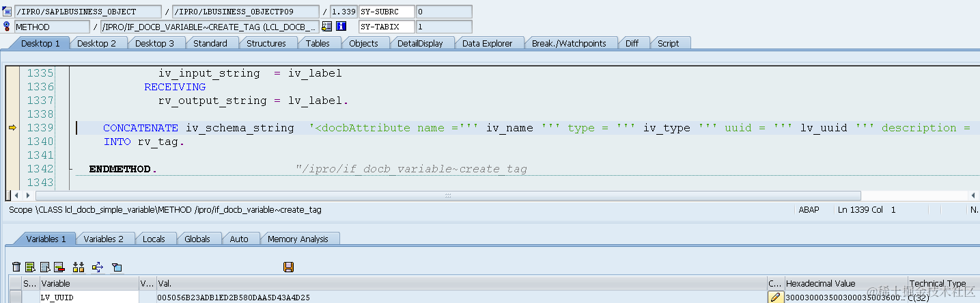Select the Diff tab
980x303 pixels.
point(632,43)
